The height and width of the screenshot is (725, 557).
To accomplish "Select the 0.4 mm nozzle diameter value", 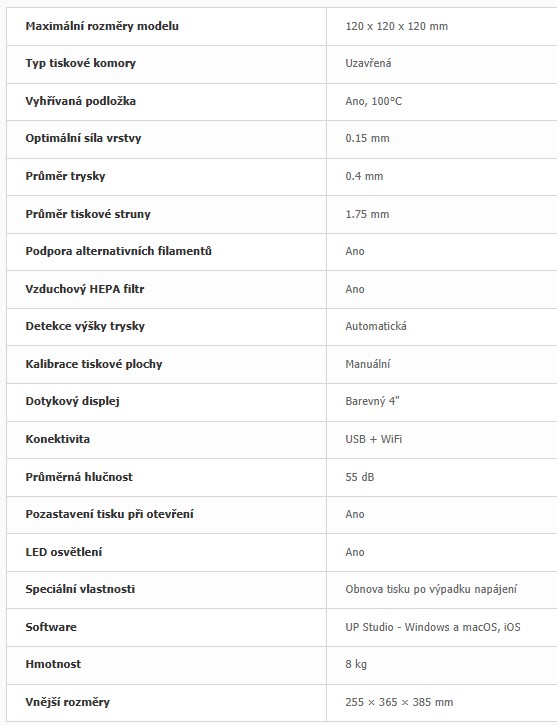I will [x=364, y=176].
